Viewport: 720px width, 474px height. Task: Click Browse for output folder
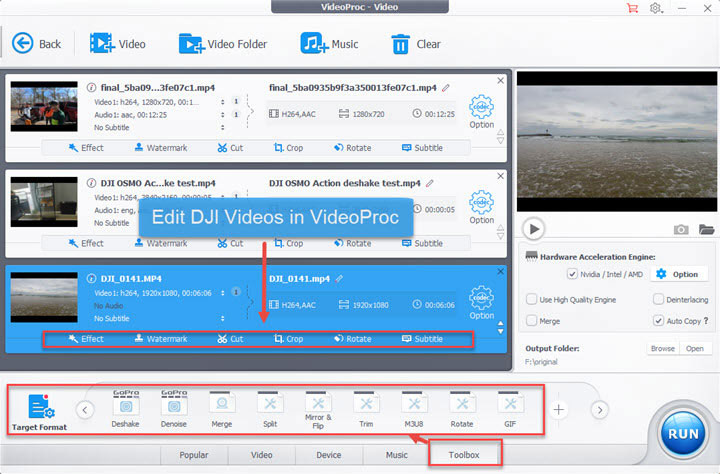click(662, 349)
